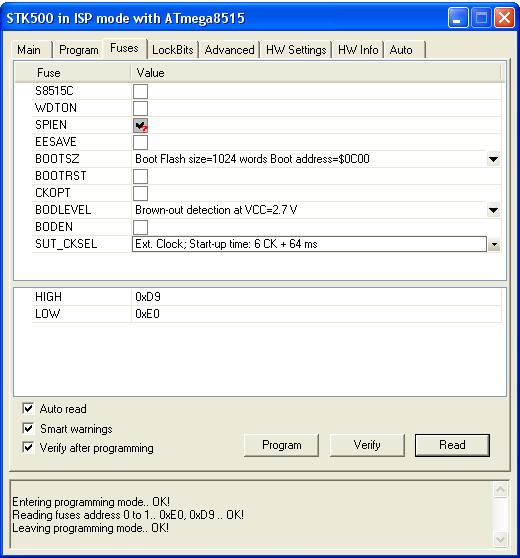Click the BODLEVEL fuse name
Image resolution: width=520 pixels, height=558 pixels.
coord(63,210)
